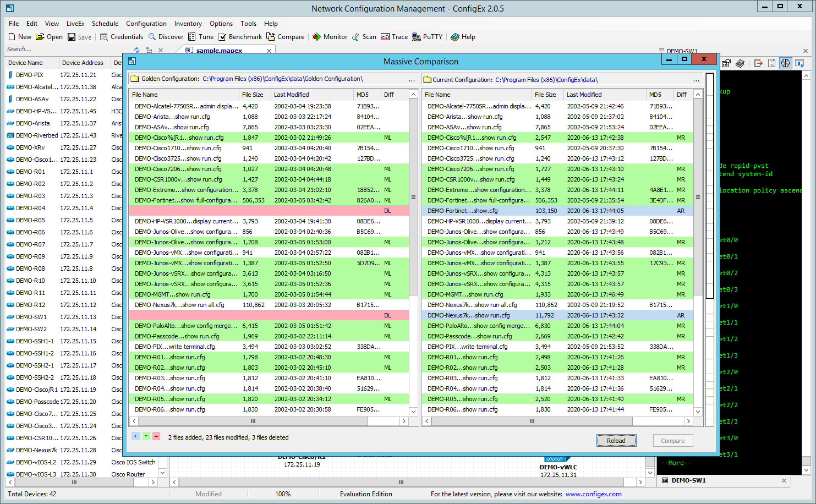816x504 pixels.
Task: Click the ConfigEx app icon in title bar
Action: tap(10, 8)
